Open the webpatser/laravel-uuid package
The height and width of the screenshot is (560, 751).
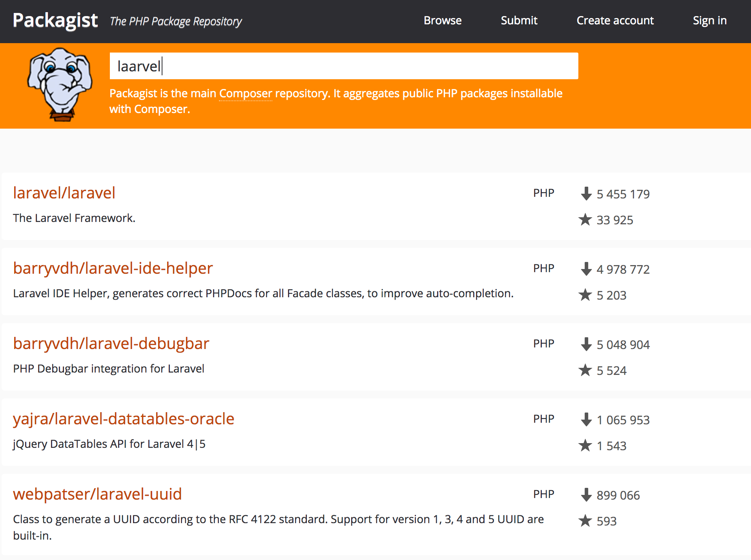(x=97, y=494)
